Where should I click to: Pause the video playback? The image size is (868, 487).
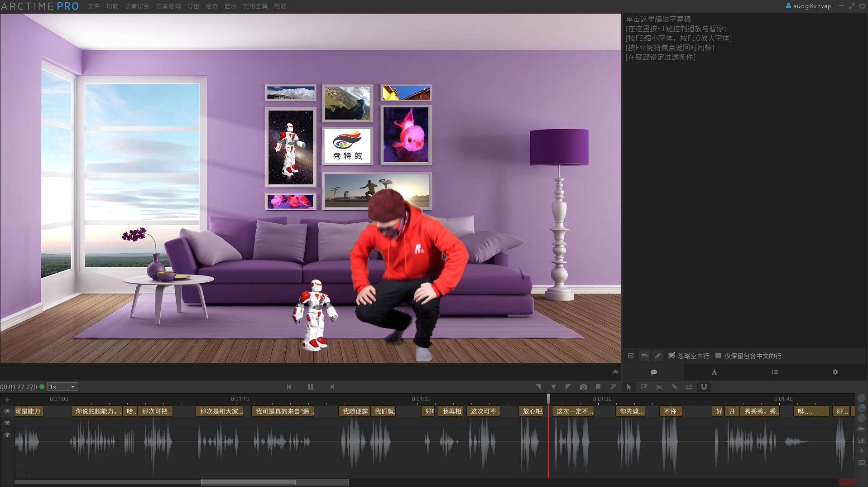311,387
